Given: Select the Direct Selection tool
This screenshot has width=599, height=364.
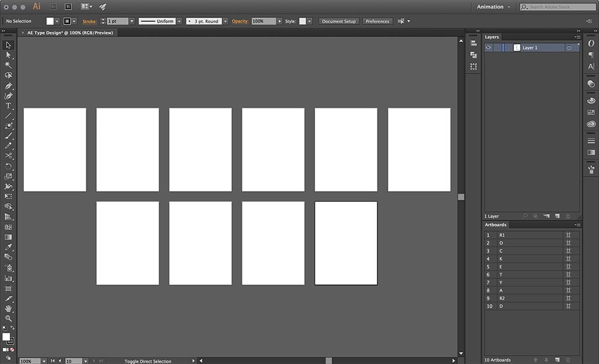Looking at the screenshot, I should click(x=8, y=54).
